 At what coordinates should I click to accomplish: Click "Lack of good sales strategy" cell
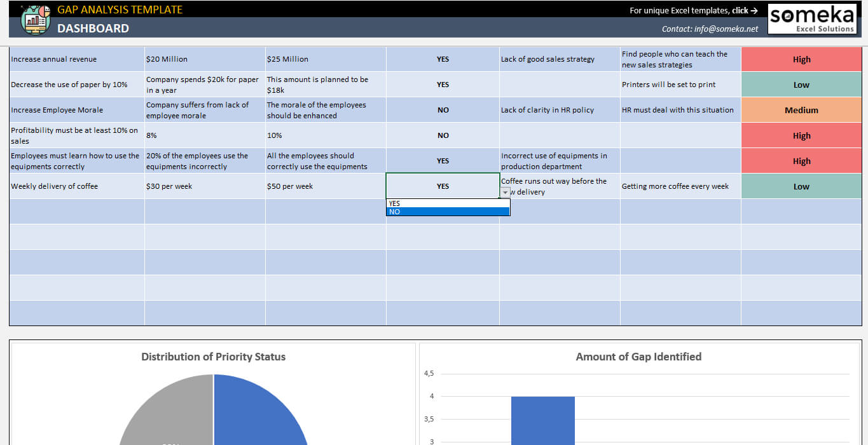pos(560,59)
